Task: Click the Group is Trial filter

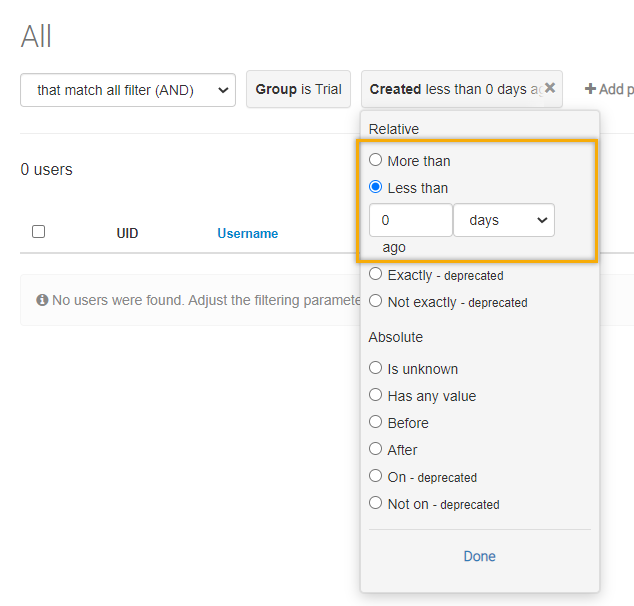Action: (x=298, y=89)
